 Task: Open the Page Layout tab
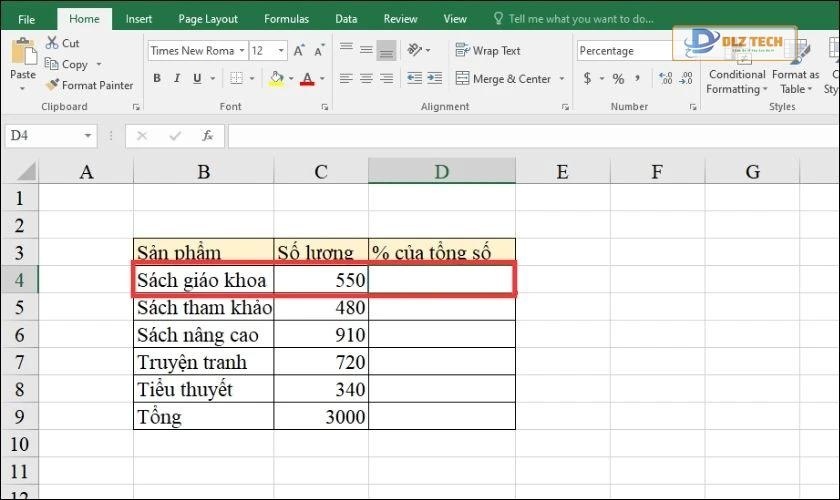click(208, 18)
